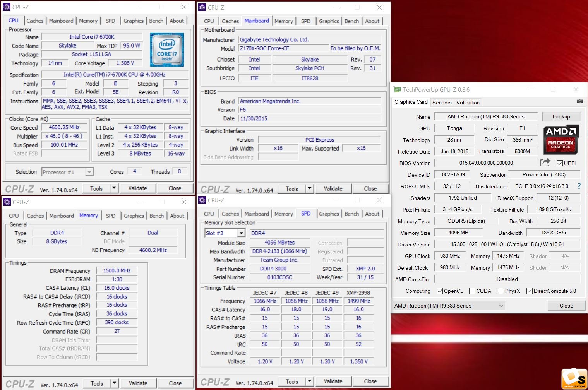Click the DRAM Frequency 1500.0 MHz field
This screenshot has width=588, height=390.
[117, 270]
